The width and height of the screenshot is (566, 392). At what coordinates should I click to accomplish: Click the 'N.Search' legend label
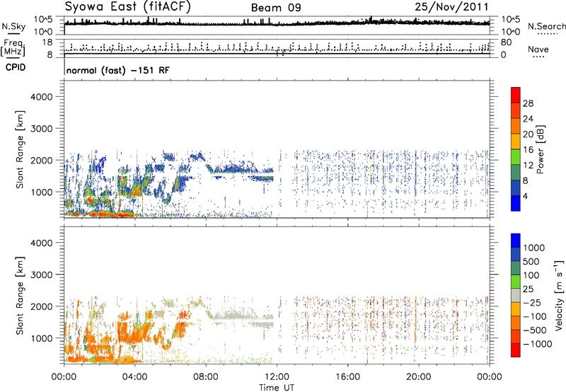coord(547,26)
